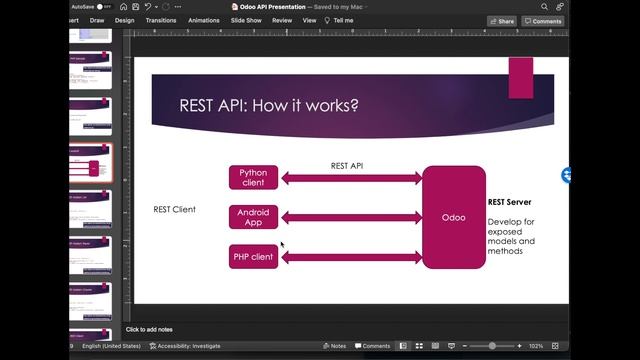Click 'Develop for exposed models and methods' text
This screenshot has height=360, width=640.
pos(511,236)
